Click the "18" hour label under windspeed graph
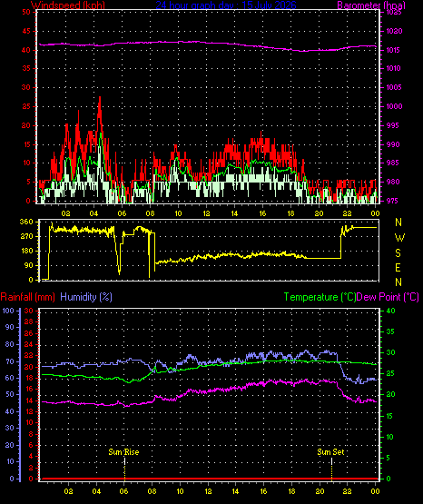Screen dimensions: 423x504 290,213
